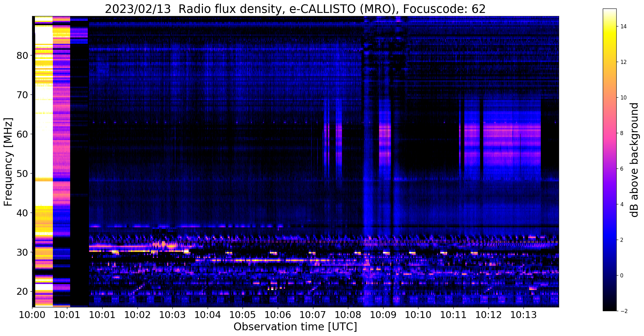644x336 pixels.
Task: Click the colorbar tick label 12
Action: coord(623,62)
